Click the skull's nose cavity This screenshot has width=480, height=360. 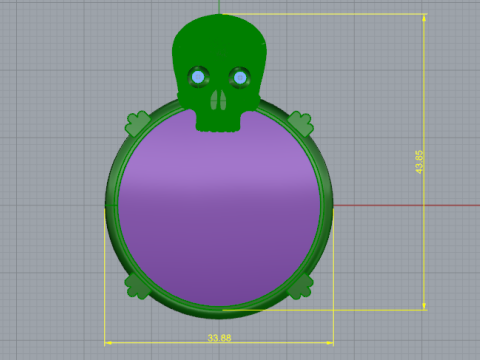pyautogui.click(x=218, y=100)
